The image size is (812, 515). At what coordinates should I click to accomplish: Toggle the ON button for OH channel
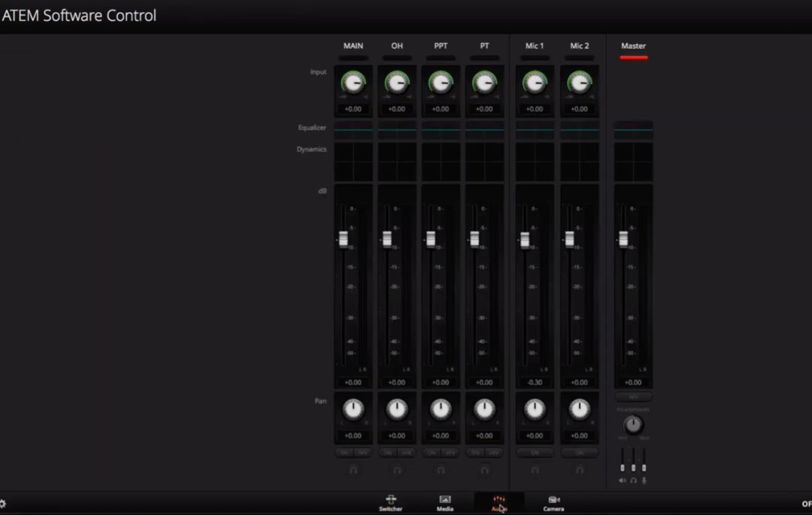(x=387, y=453)
